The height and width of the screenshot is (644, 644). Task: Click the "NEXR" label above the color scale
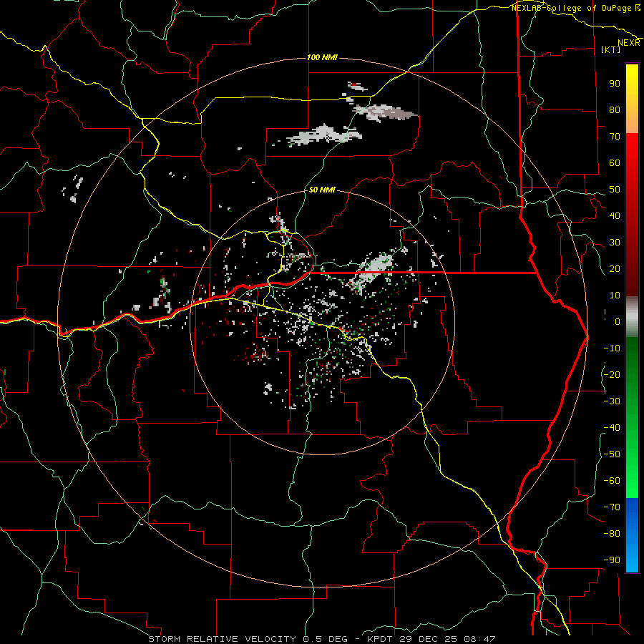[629, 43]
